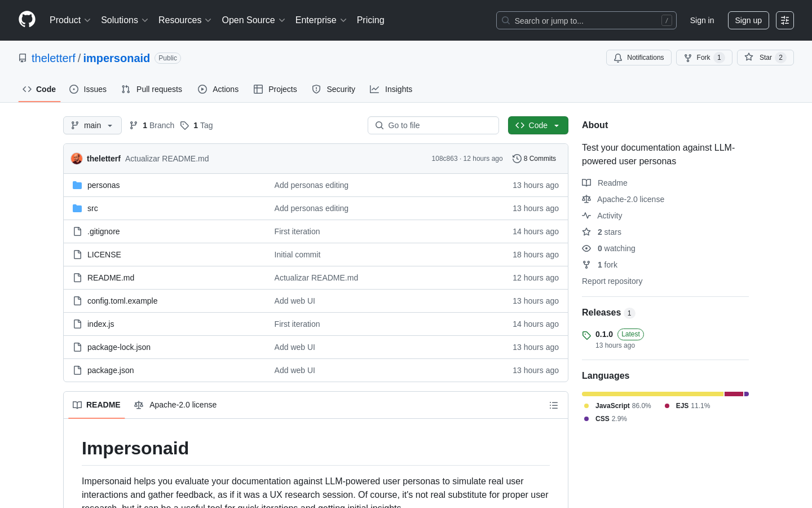This screenshot has height=508, width=812.
Task: Select the Code tab
Action: (x=39, y=89)
